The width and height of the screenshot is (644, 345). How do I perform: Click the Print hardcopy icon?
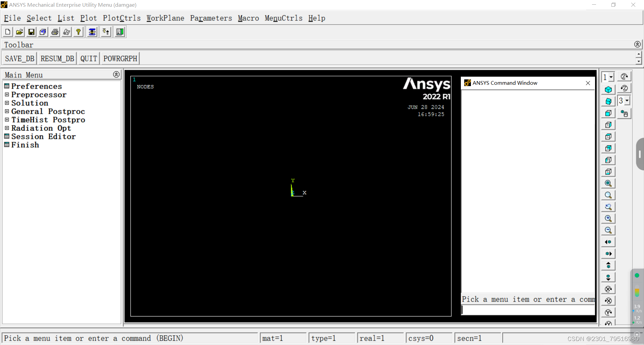coord(55,32)
